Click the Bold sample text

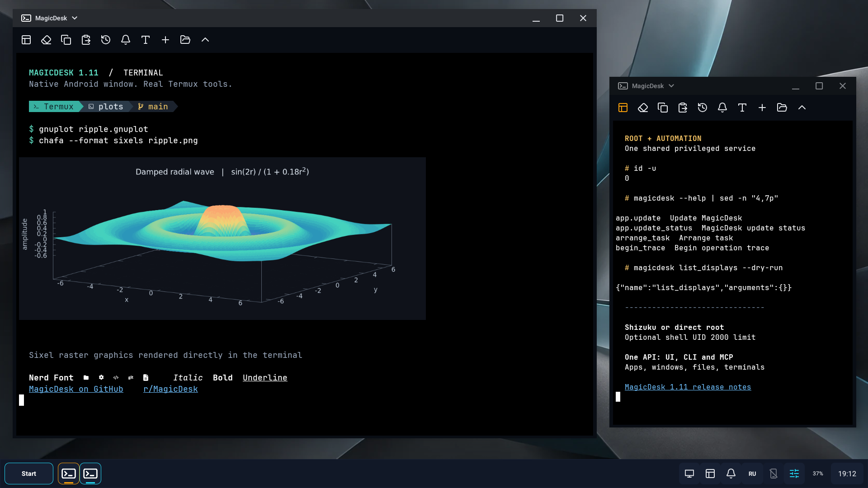(223, 378)
